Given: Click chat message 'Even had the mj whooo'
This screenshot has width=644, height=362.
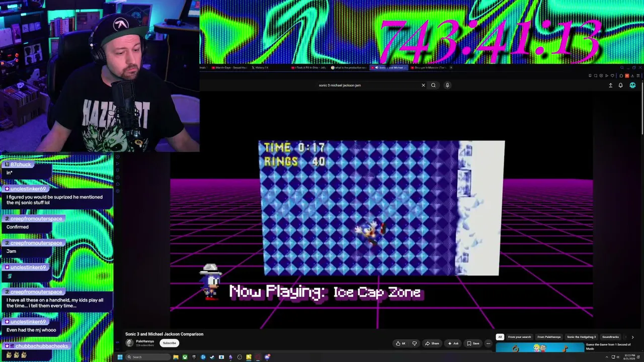Looking at the screenshot, I should coord(31,330).
